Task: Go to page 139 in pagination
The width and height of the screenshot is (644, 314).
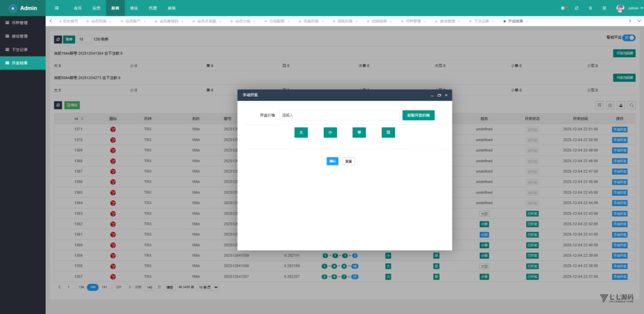Action: pyautogui.click(x=81, y=288)
